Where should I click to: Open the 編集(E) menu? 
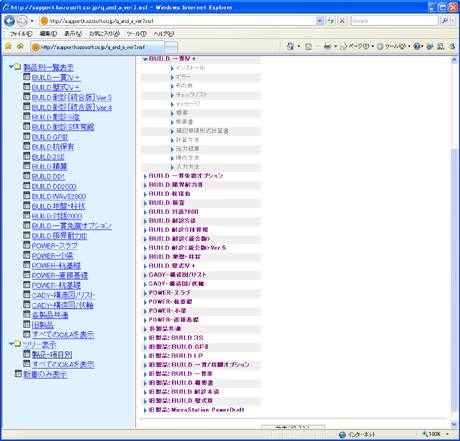point(48,34)
